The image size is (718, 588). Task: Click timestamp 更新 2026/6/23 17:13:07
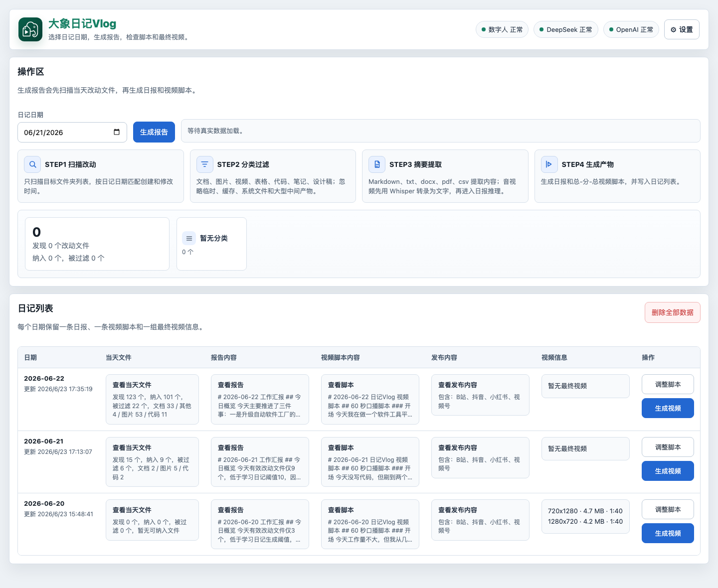58,452
